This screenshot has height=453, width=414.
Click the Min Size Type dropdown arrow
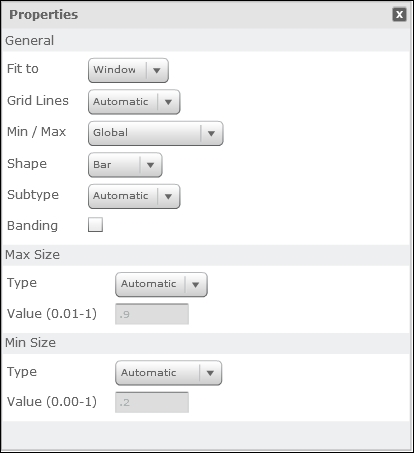[x=210, y=373]
